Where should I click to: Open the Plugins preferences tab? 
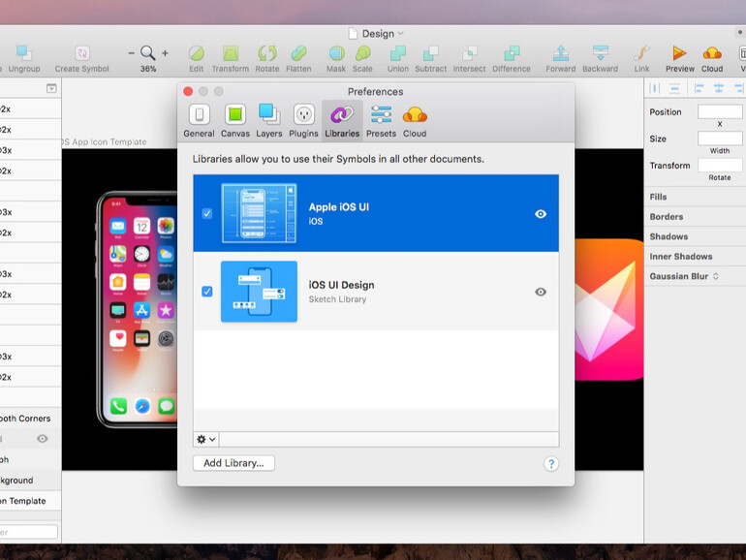[303, 121]
